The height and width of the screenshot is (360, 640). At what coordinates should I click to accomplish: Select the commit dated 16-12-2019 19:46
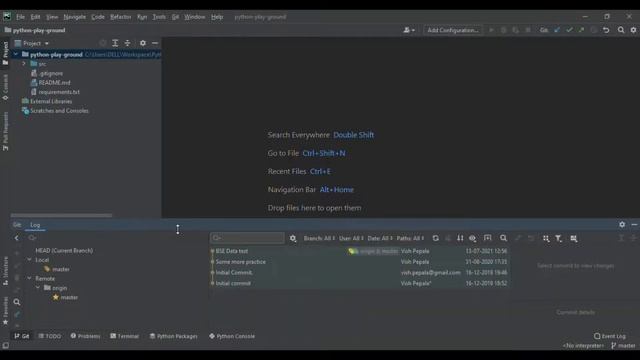[x=359, y=272]
